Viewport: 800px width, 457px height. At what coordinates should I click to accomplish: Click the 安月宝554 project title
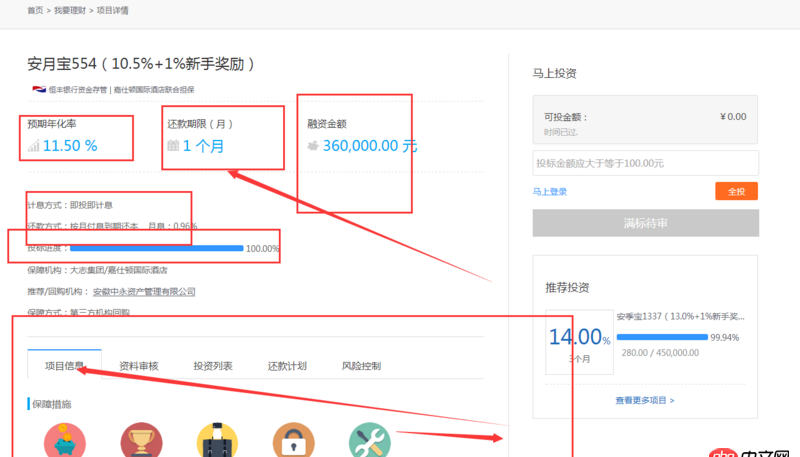tap(141, 64)
